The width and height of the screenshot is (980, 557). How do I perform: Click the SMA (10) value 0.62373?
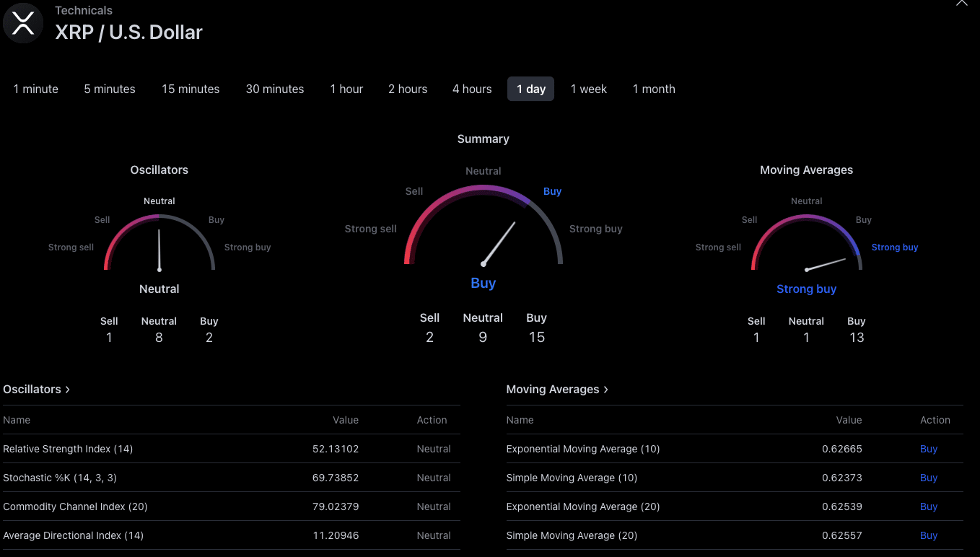click(842, 478)
